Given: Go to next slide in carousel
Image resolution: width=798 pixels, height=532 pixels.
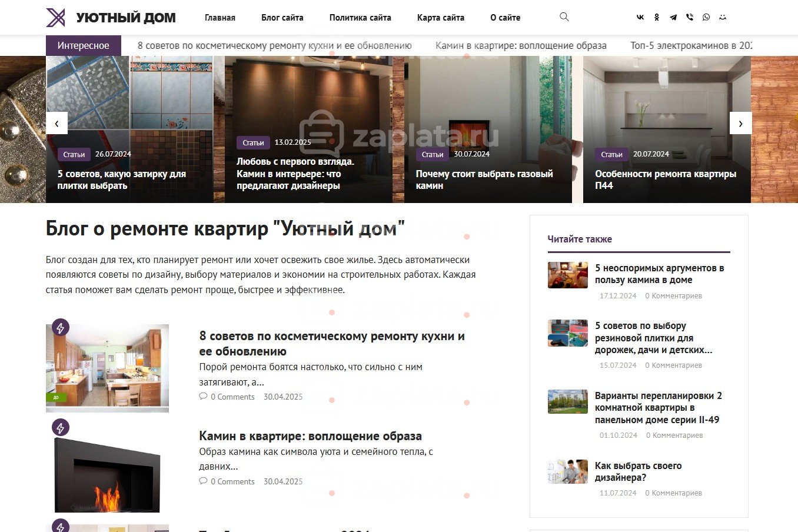Looking at the screenshot, I should [x=741, y=123].
